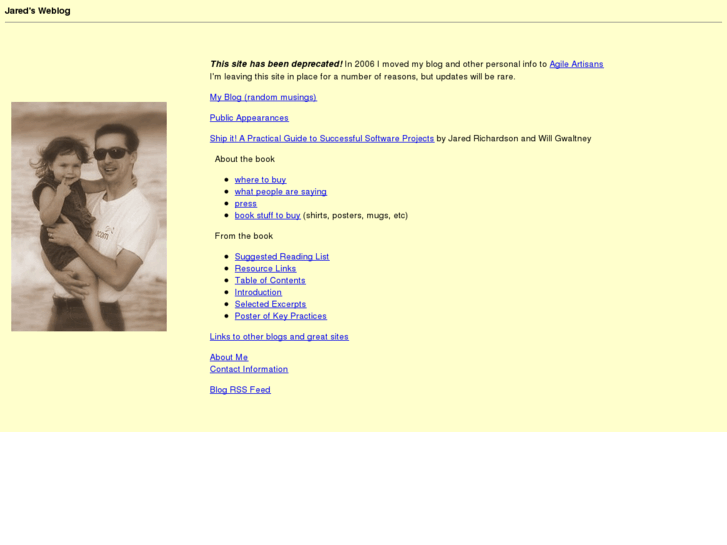Open the Agile Artisans link

point(576,64)
